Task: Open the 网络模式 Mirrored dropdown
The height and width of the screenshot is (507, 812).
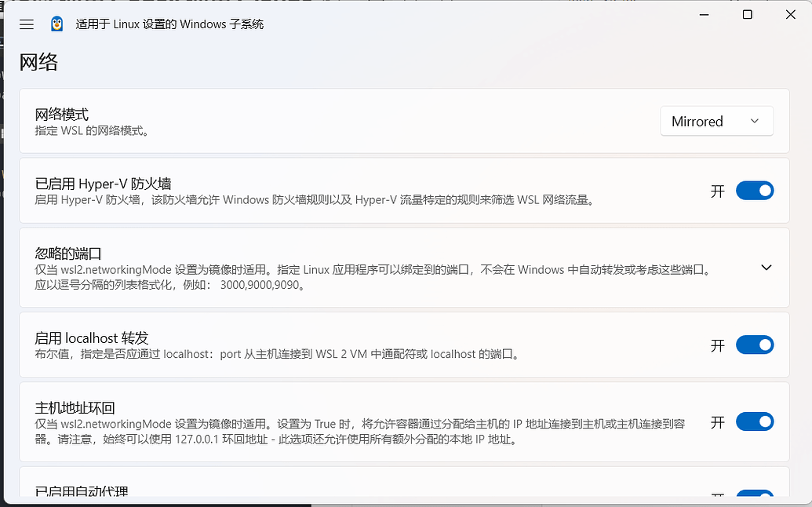Action: pyautogui.click(x=717, y=121)
